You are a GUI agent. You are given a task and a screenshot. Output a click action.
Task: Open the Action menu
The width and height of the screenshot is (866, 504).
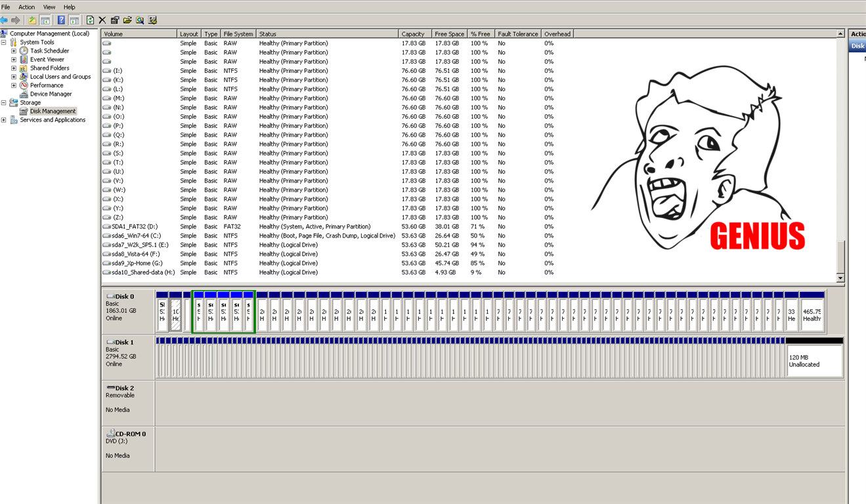click(x=27, y=7)
